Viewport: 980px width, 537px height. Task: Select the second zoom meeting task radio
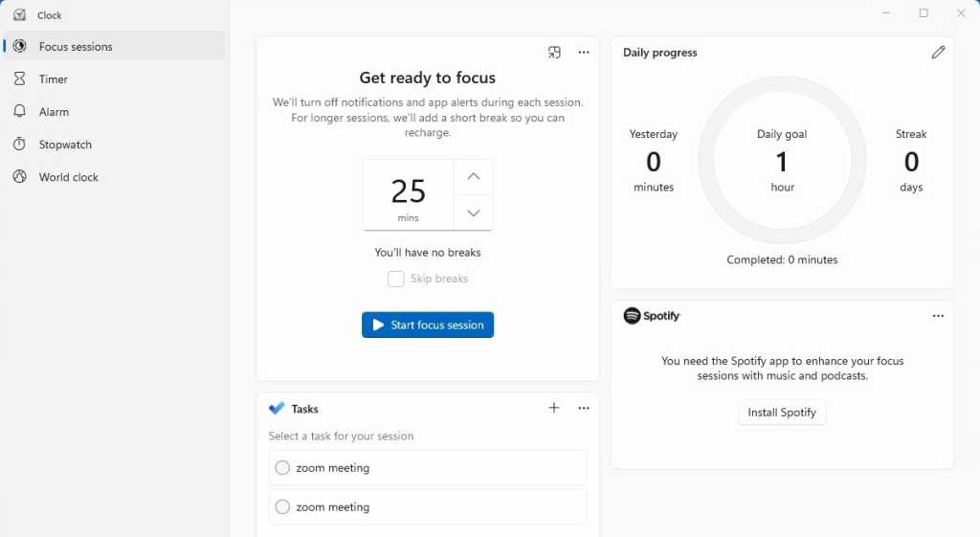[x=282, y=507]
